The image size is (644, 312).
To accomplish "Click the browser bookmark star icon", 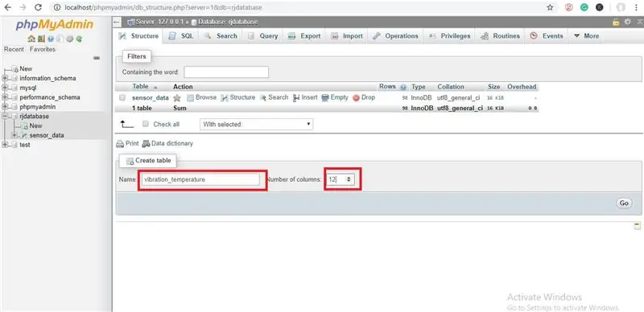I will click(x=550, y=7).
